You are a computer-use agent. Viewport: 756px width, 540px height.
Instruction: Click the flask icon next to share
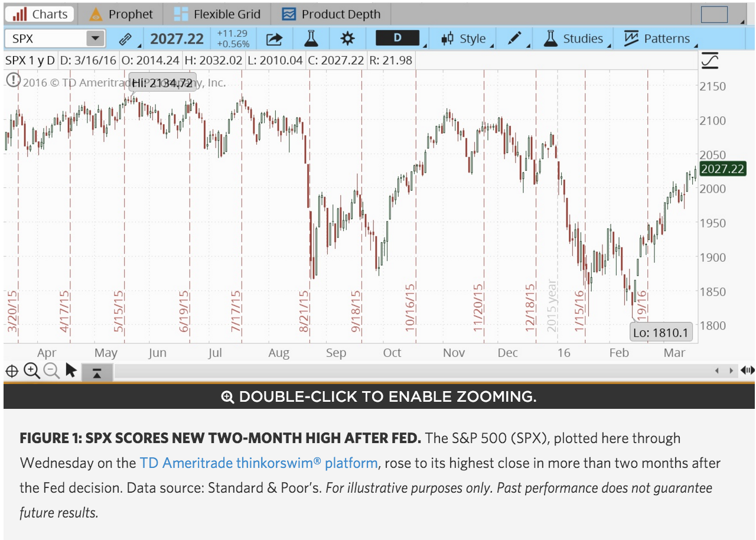click(311, 39)
